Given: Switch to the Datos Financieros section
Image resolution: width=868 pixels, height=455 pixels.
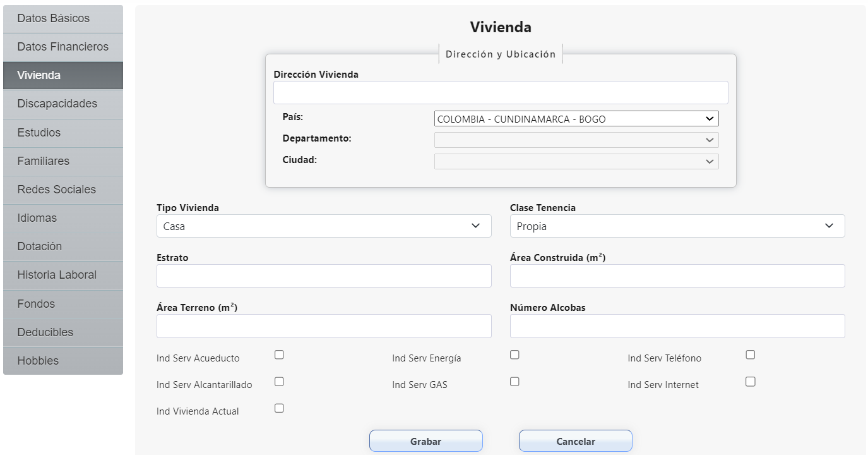Looking at the screenshot, I should point(61,47).
